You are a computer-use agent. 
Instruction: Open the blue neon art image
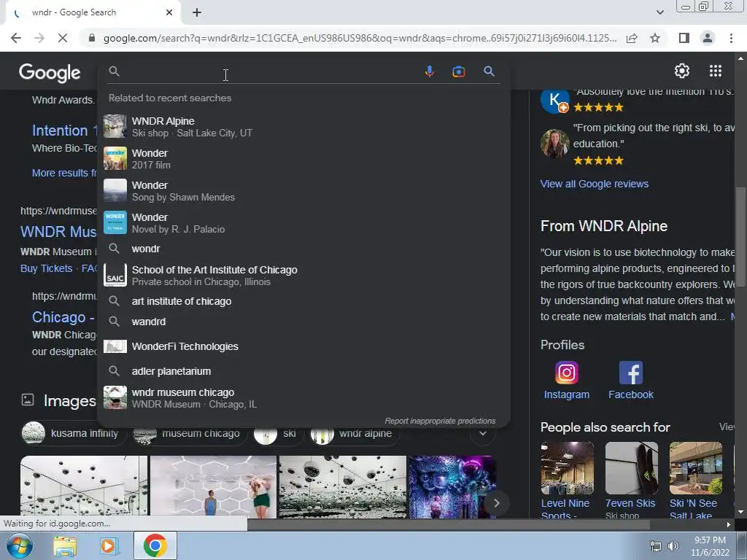click(452, 486)
